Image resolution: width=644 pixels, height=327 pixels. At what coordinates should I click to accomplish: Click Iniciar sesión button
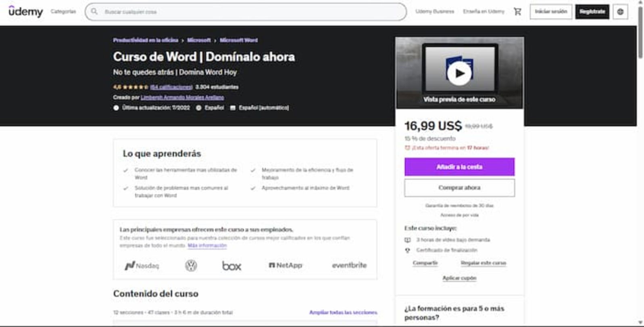tap(551, 12)
